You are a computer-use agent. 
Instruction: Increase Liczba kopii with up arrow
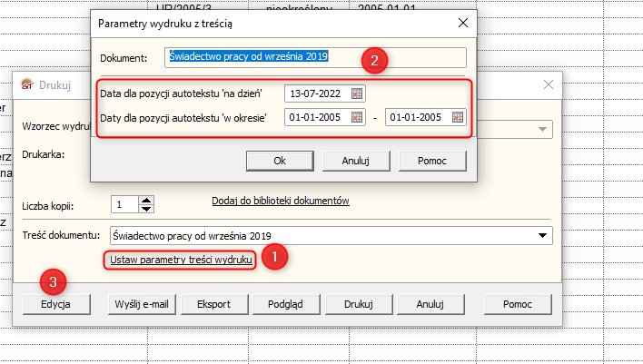tap(146, 200)
